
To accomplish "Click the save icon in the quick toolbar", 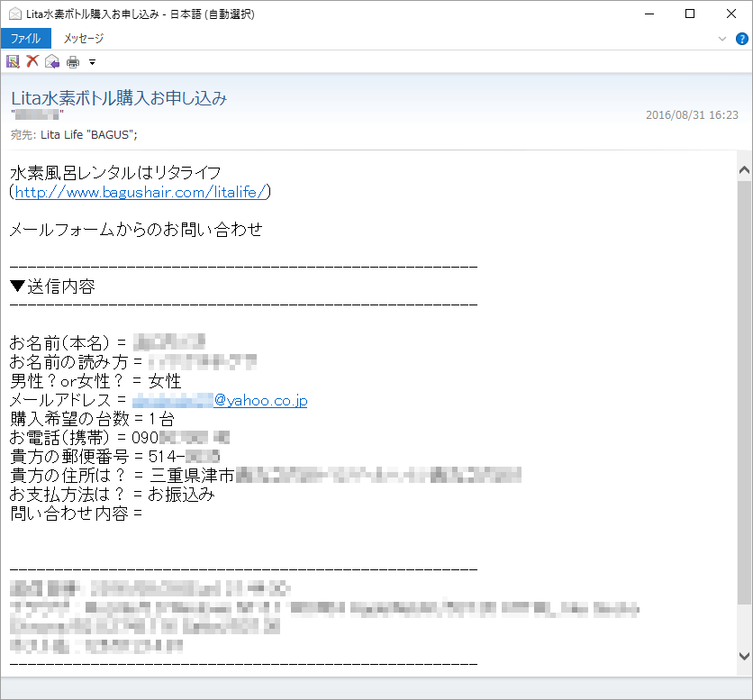I will pos(13,61).
